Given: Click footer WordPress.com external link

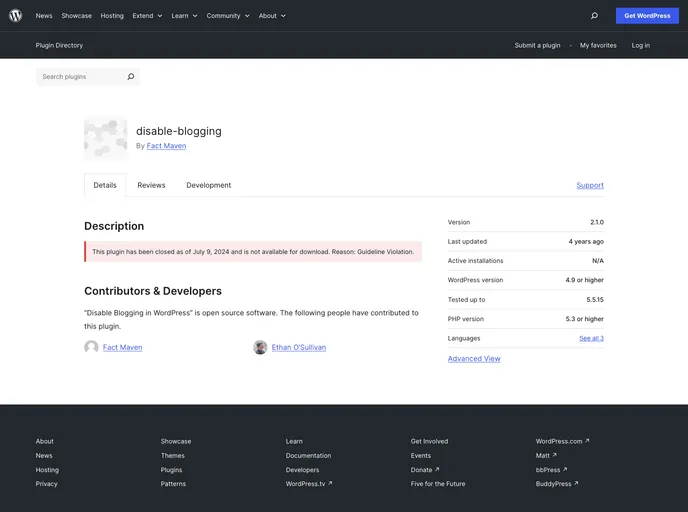Looking at the screenshot, I should [x=563, y=441].
